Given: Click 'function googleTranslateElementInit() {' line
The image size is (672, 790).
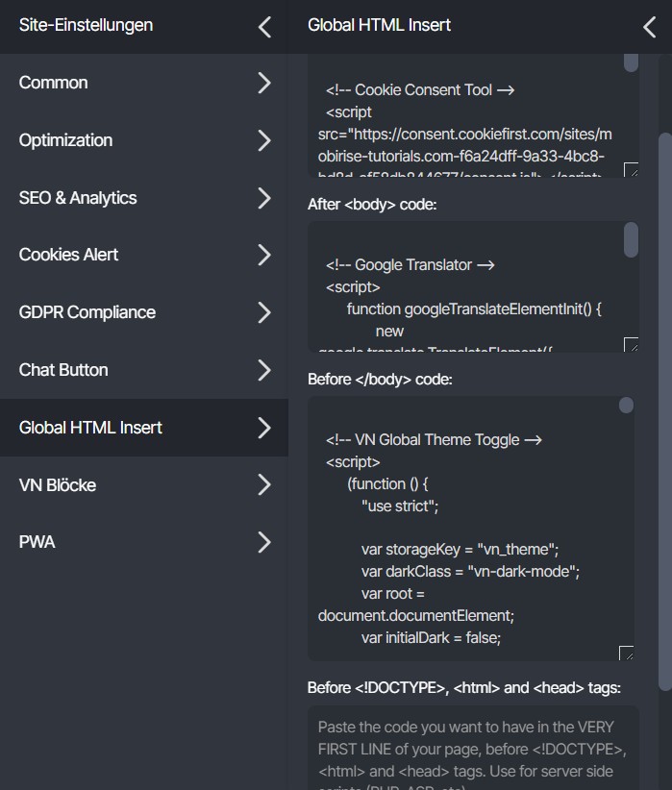Looking at the screenshot, I should point(474,309).
